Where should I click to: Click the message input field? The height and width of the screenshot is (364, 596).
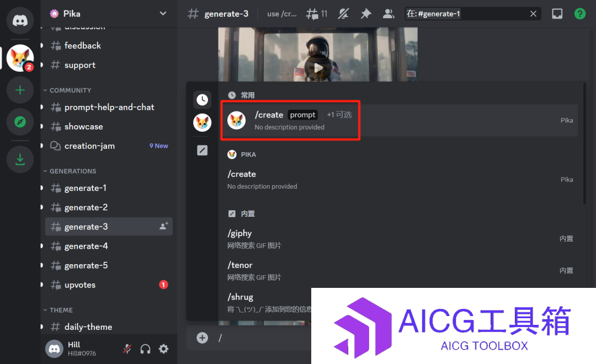[264, 338]
